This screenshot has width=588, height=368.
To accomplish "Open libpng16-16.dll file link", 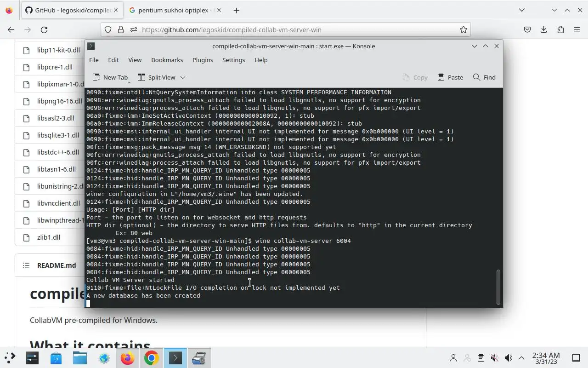I will pos(59,101).
